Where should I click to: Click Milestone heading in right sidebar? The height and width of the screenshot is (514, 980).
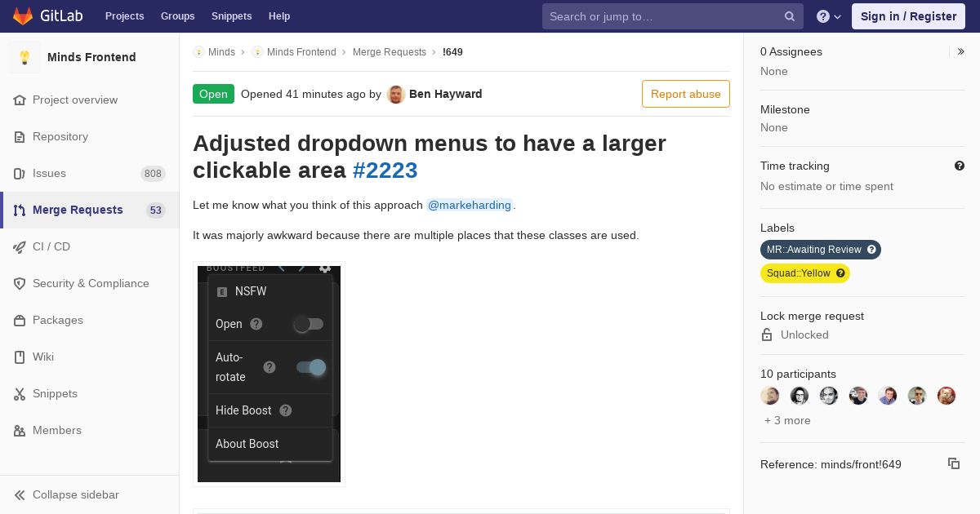click(785, 109)
